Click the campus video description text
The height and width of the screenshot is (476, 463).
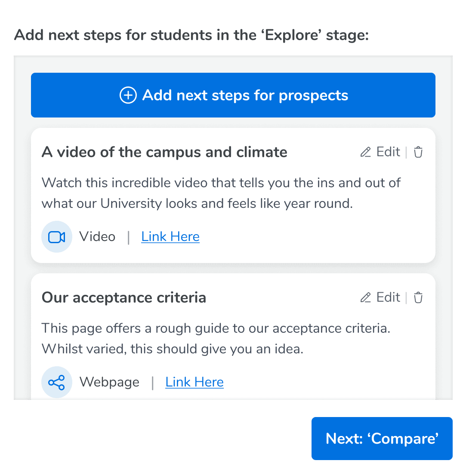point(221,193)
